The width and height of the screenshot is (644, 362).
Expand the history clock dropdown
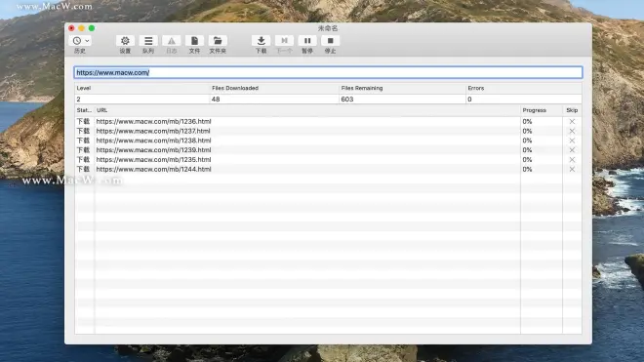coord(80,41)
